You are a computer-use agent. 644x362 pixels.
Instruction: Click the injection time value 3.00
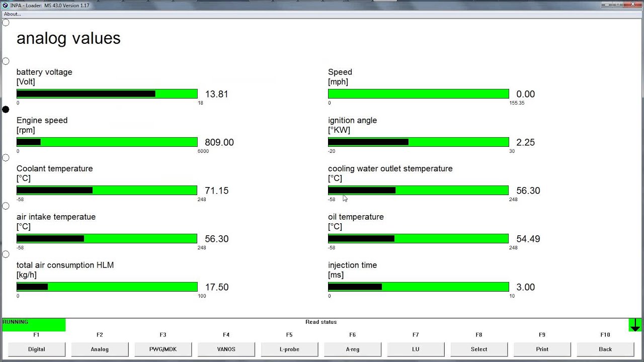coord(526,287)
